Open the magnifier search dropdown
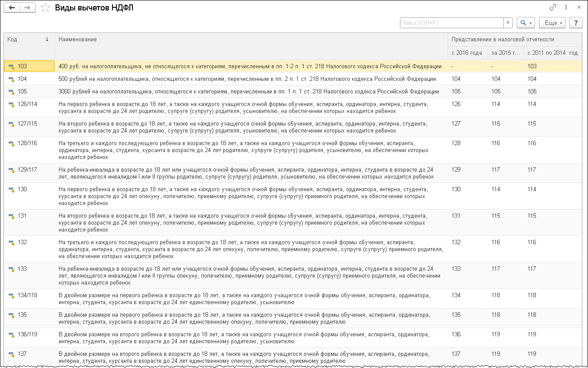 click(x=526, y=23)
